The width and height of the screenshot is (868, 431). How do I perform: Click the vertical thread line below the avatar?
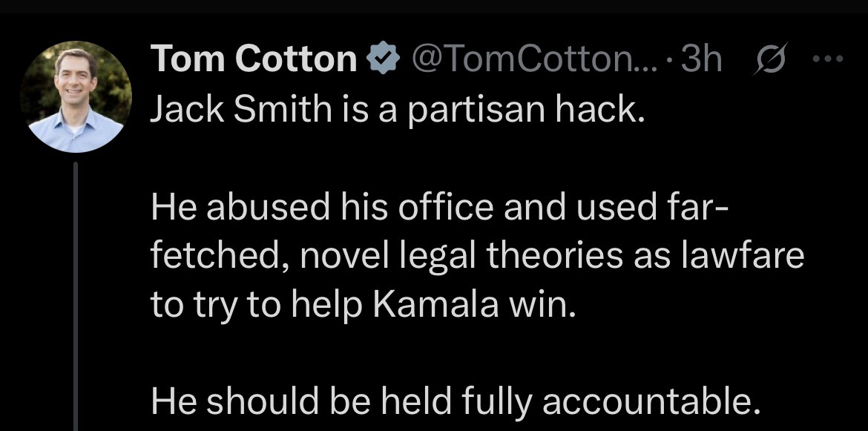point(76,297)
